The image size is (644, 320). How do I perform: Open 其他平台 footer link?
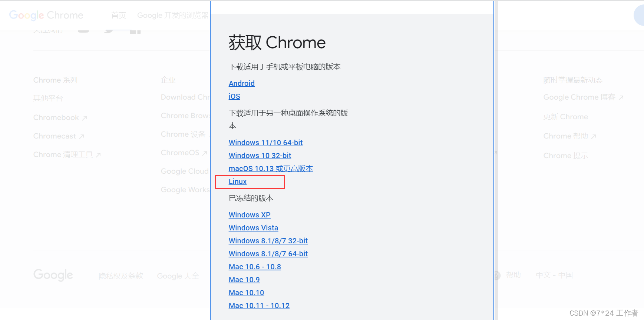[x=48, y=98]
